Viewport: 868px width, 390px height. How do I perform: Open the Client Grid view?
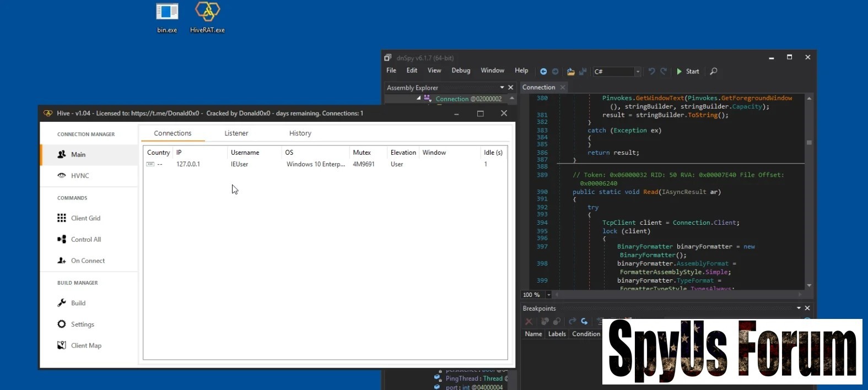pyautogui.click(x=85, y=218)
